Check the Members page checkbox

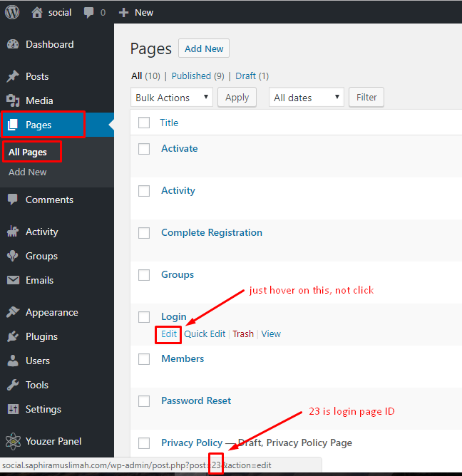tap(144, 359)
